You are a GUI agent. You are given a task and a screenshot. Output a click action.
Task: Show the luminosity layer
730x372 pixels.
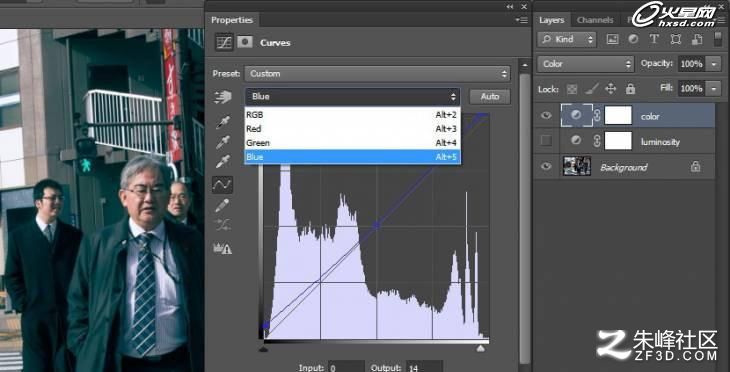tap(546, 141)
